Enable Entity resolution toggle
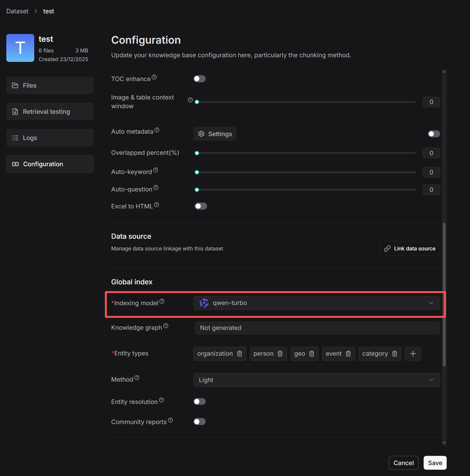This screenshot has height=476, width=470. point(199,402)
